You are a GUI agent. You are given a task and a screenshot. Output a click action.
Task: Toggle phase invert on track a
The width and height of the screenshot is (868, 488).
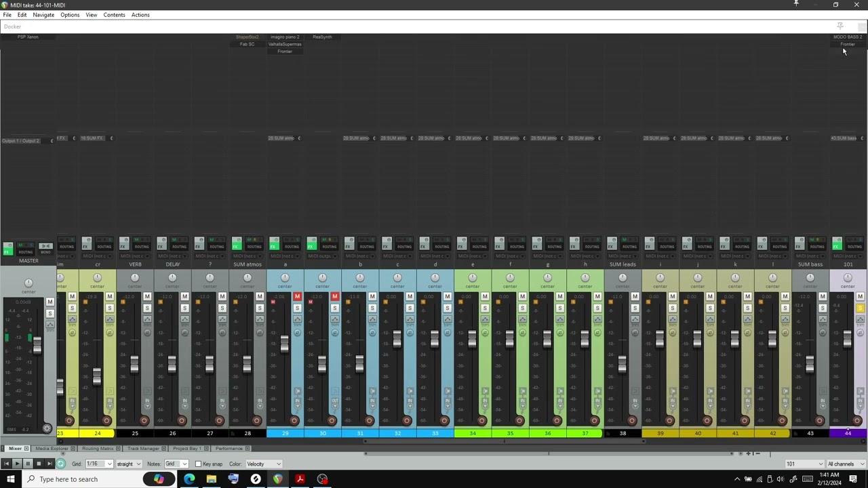tap(297, 332)
